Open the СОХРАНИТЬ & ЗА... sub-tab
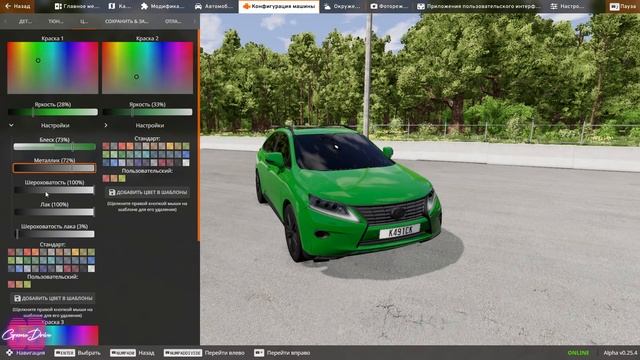 [x=127, y=21]
